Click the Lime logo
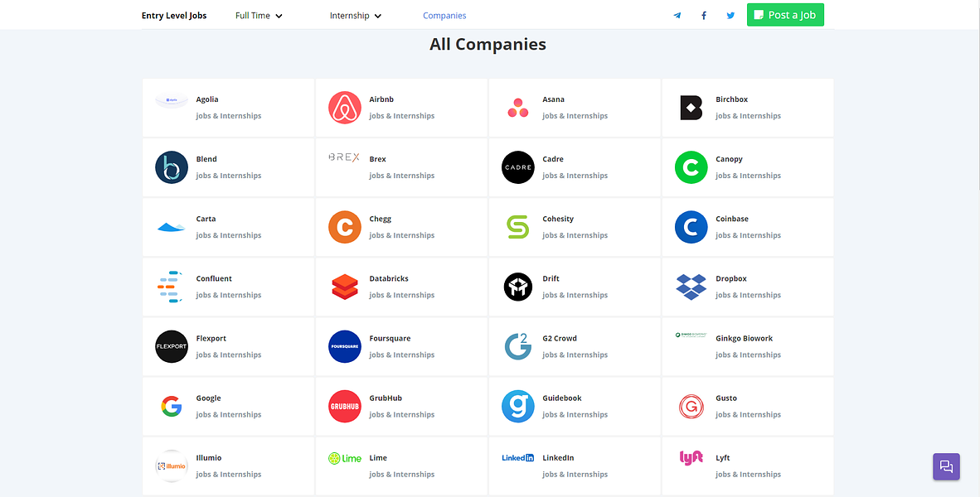The height and width of the screenshot is (497, 980). pyautogui.click(x=344, y=458)
